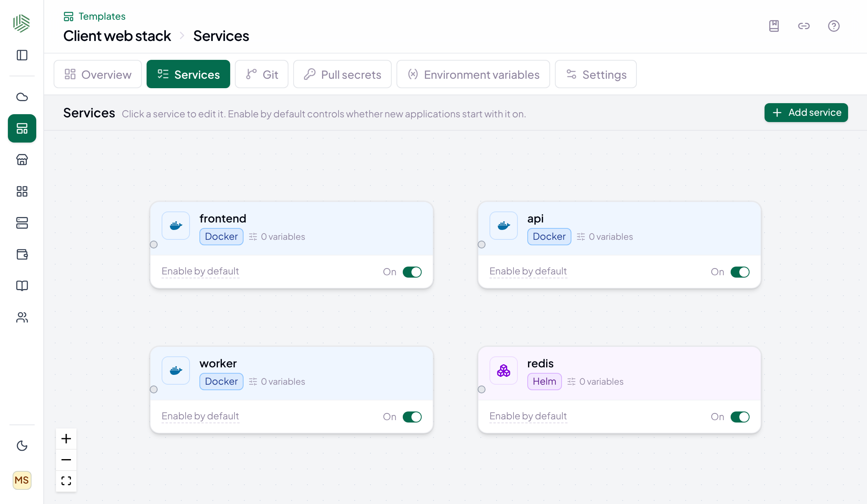This screenshot has height=504, width=867.
Task: Copy link with the chain icon
Action: (x=804, y=26)
